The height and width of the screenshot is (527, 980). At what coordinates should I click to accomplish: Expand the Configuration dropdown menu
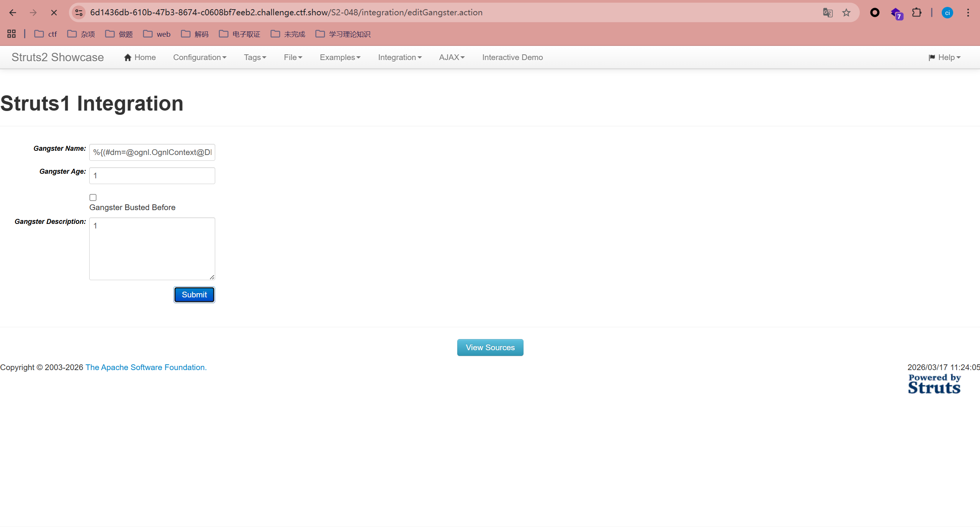(x=200, y=57)
